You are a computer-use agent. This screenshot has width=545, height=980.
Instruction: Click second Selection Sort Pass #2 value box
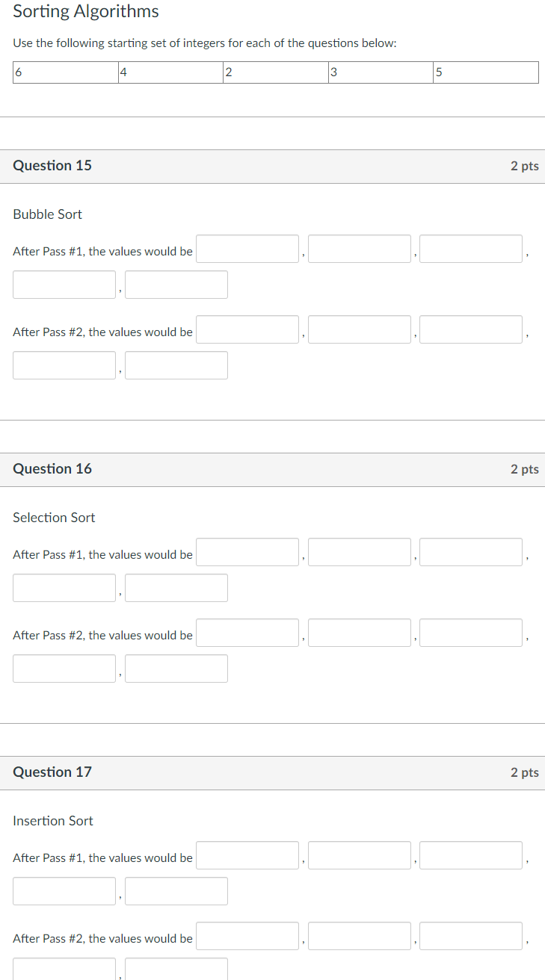pos(360,633)
